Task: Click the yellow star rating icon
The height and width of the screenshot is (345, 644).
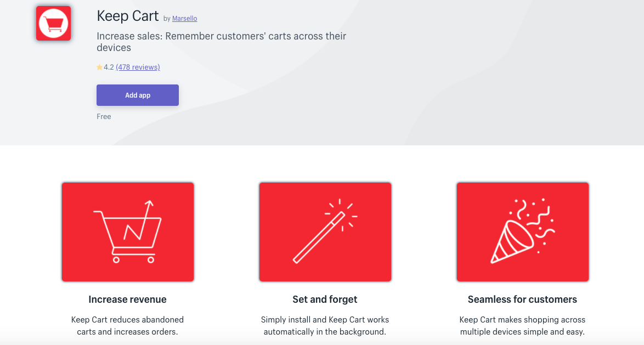Action: coord(99,67)
